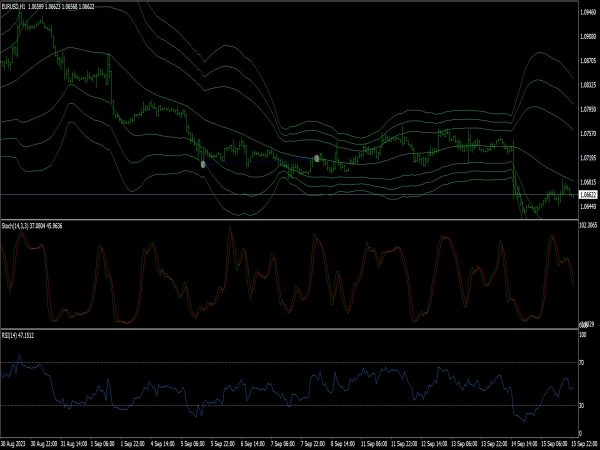The image size is (600, 450).
Task: Click the 102.3065 Stochastic scale value
Action: (588, 225)
